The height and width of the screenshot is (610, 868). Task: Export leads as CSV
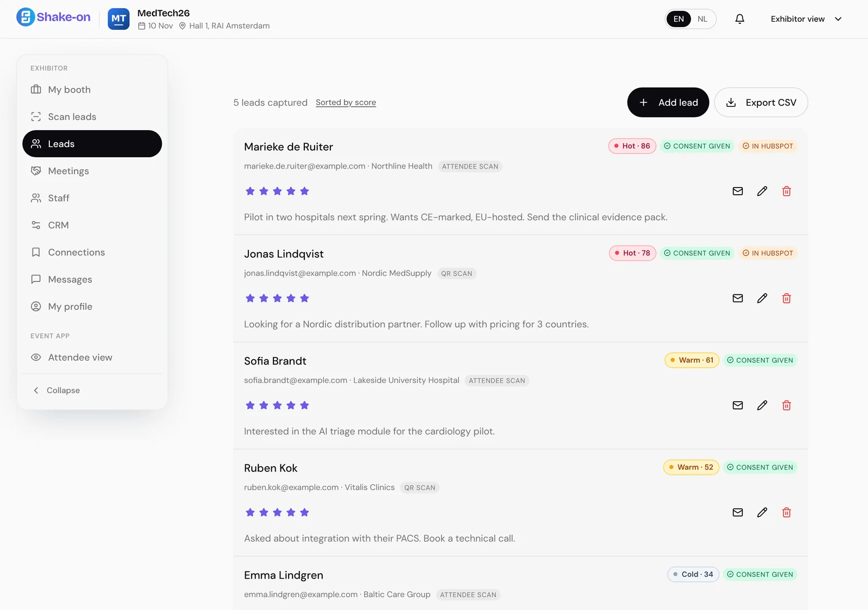point(761,102)
